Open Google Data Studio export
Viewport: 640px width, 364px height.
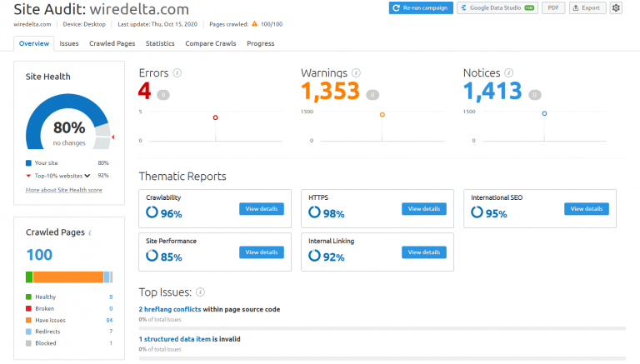(497, 7)
